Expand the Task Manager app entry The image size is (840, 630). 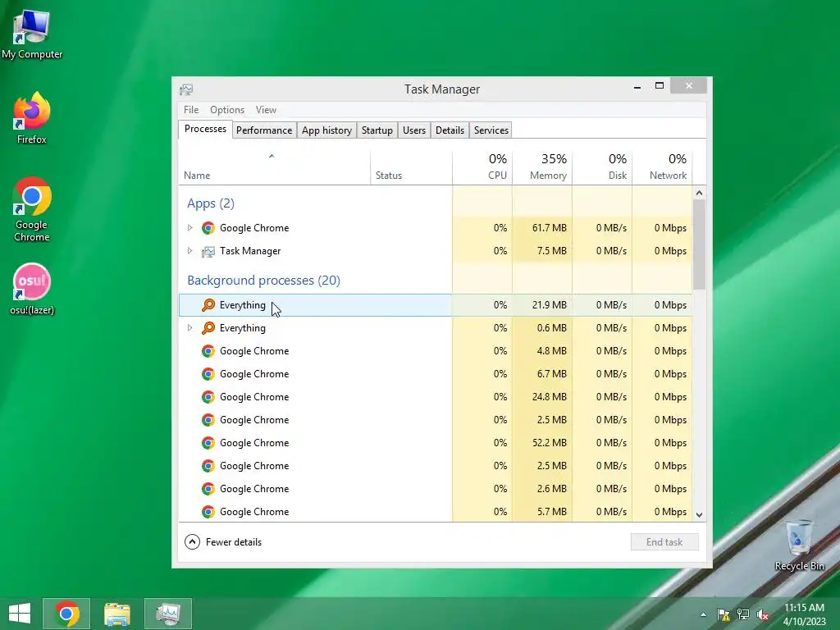coord(189,251)
